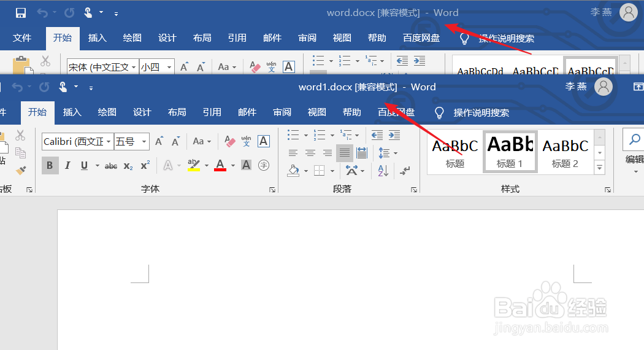Expand styles gallery in word1.docx

(x=600, y=168)
